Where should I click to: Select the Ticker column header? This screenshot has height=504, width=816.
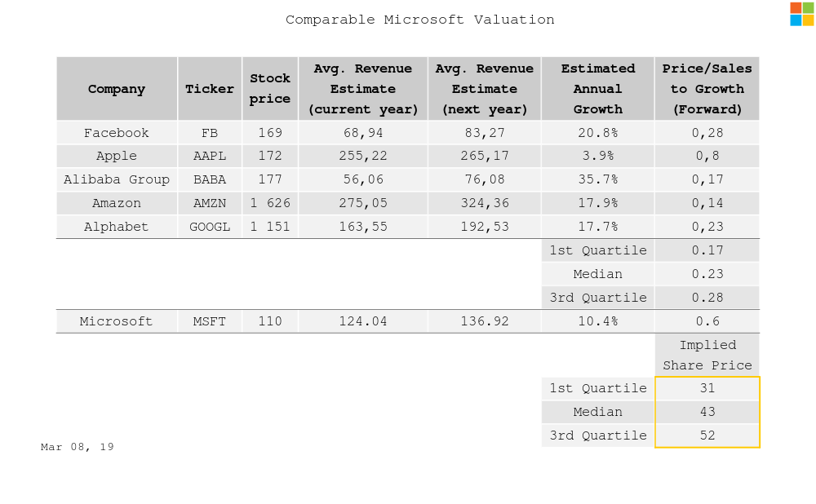click(210, 89)
